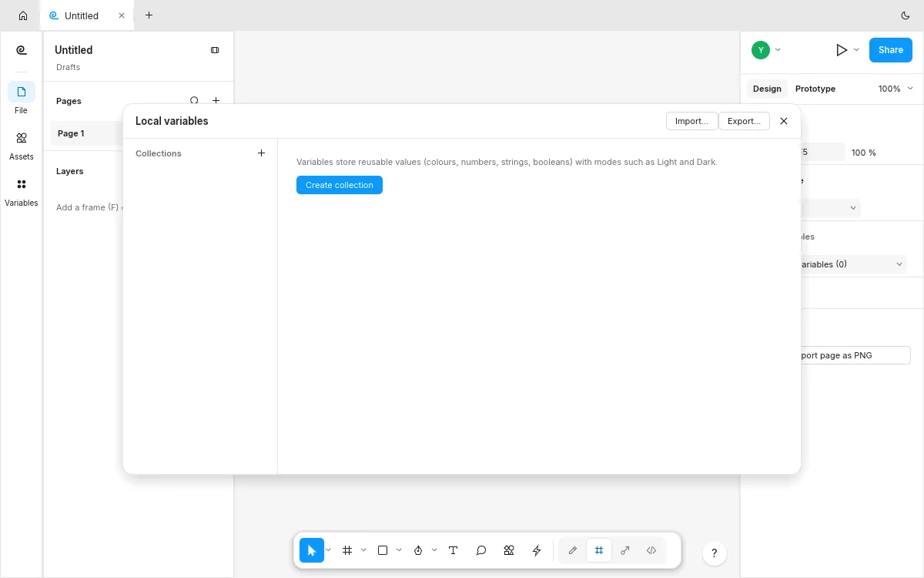Select the Pen tool
The height and width of the screenshot is (578, 924).
click(418, 550)
